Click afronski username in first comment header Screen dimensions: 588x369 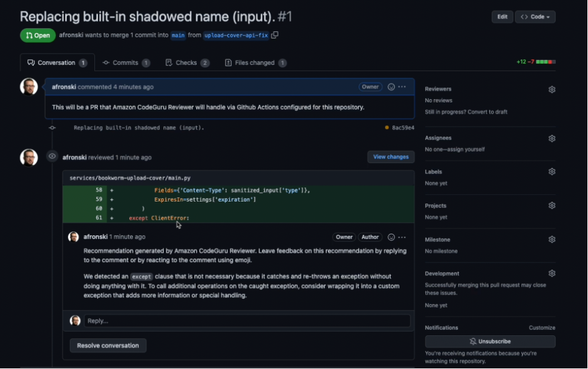64,87
